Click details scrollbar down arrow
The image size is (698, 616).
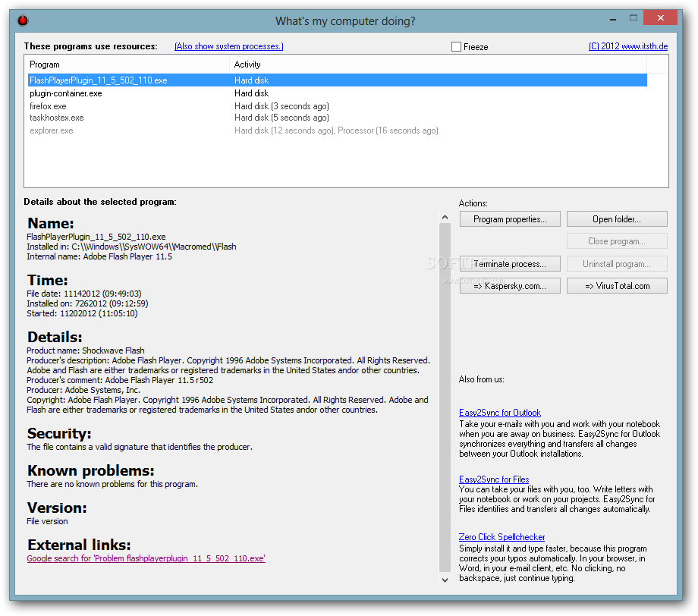click(445, 580)
